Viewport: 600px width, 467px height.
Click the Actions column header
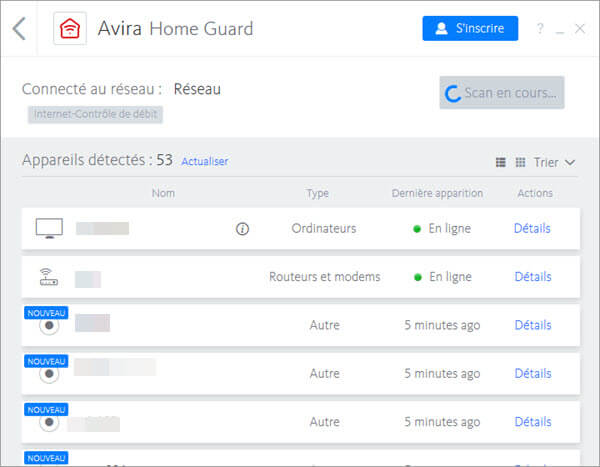535,193
